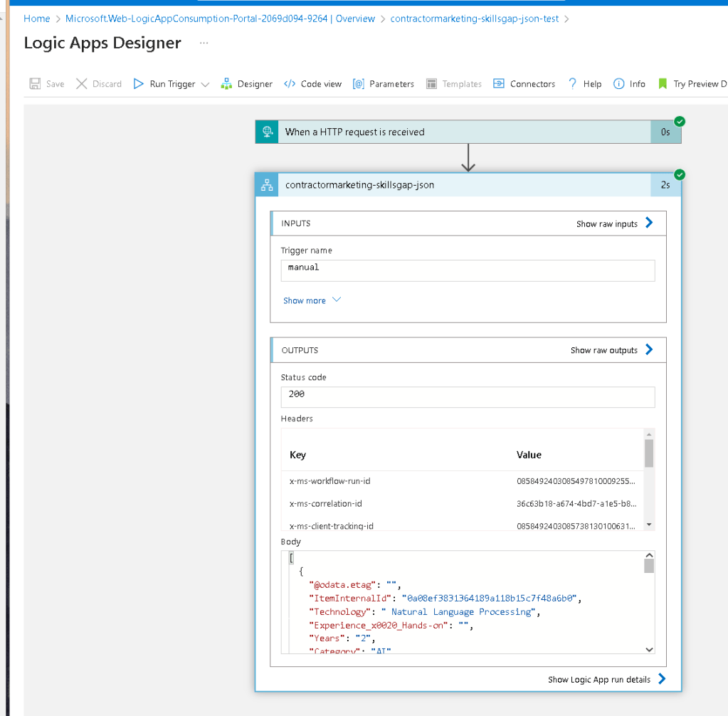
Task: Click the Key column header
Action: coord(297,455)
